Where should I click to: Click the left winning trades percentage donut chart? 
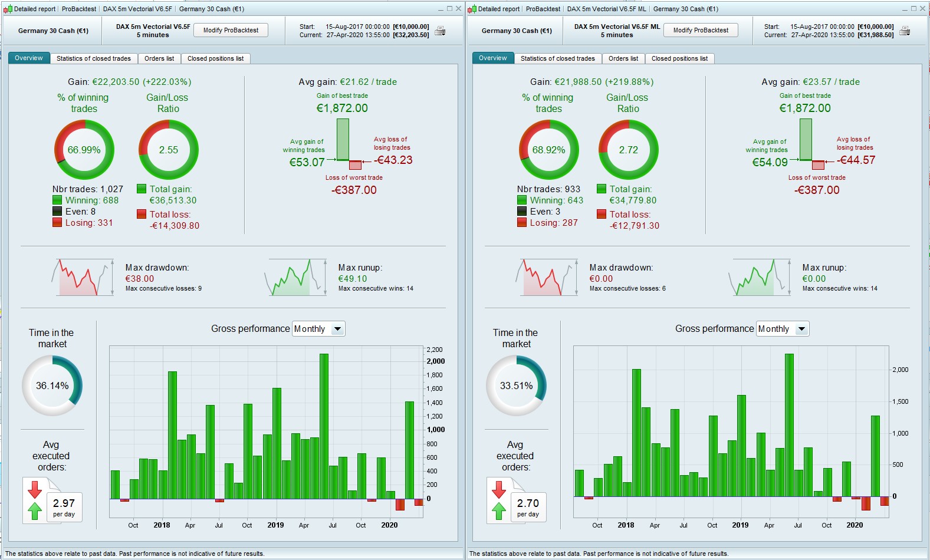click(x=84, y=150)
